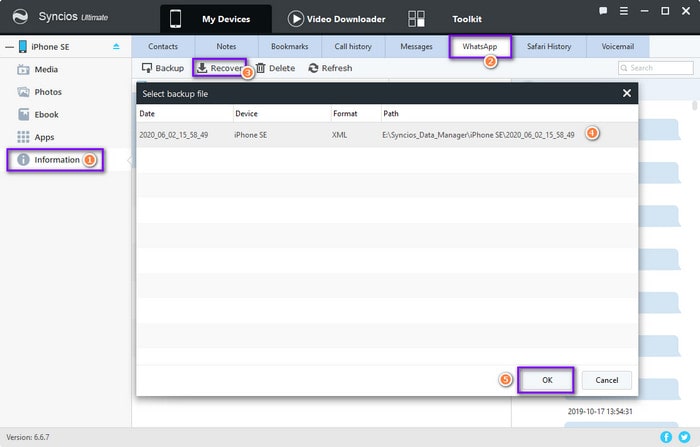Sort by the Path column header
Viewport: 700px width, 447px height.
[509, 113]
